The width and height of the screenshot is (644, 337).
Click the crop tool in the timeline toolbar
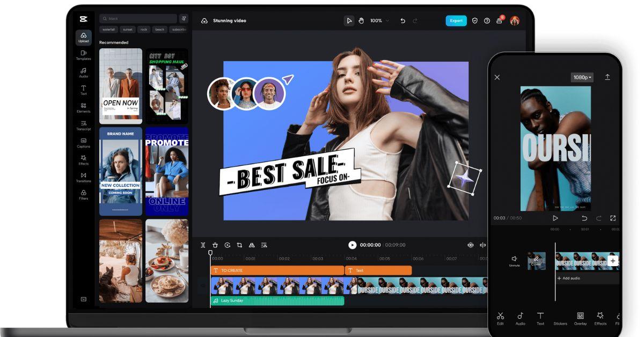[x=239, y=245]
